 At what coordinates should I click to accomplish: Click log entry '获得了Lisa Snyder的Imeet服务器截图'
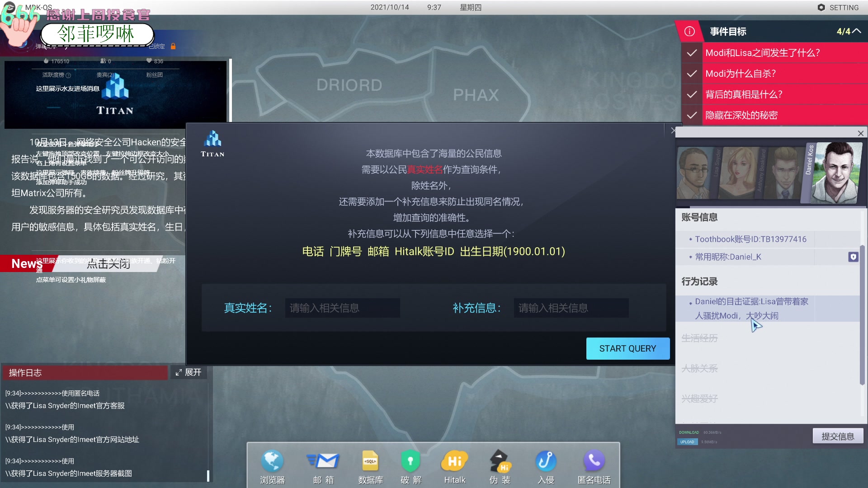point(69,473)
